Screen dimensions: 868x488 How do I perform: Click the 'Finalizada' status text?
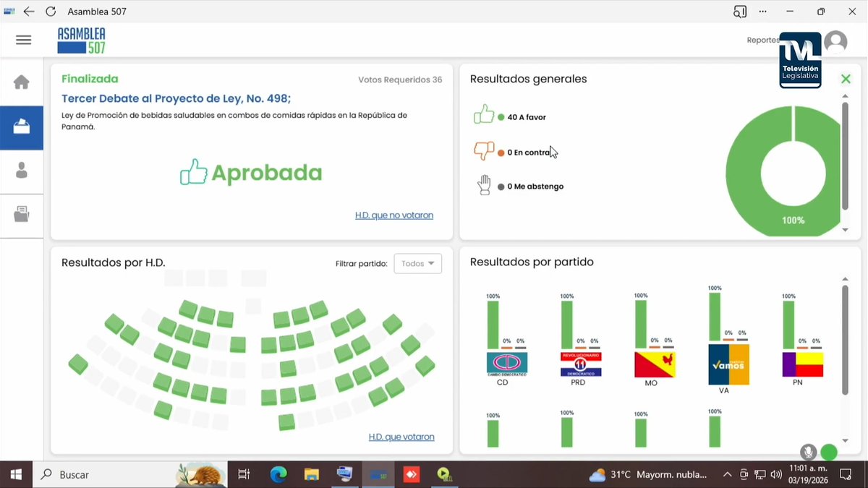point(90,79)
